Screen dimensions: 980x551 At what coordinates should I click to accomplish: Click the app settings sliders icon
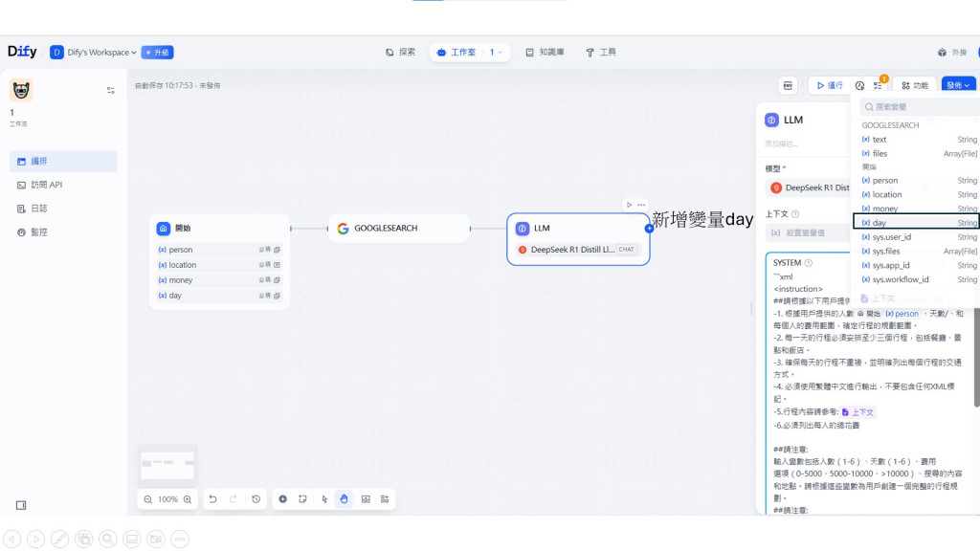pyautogui.click(x=111, y=91)
